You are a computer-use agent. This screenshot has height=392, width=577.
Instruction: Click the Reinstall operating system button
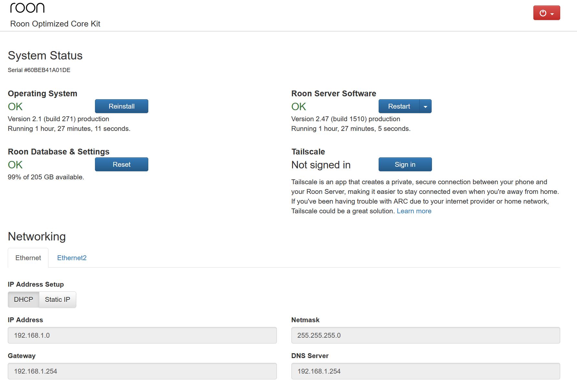coord(121,106)
